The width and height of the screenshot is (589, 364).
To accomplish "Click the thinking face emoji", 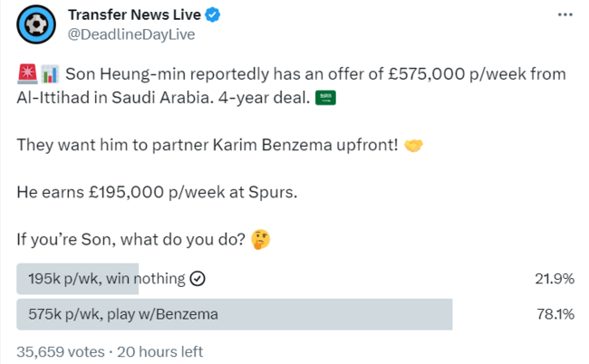I will [261, 240].
